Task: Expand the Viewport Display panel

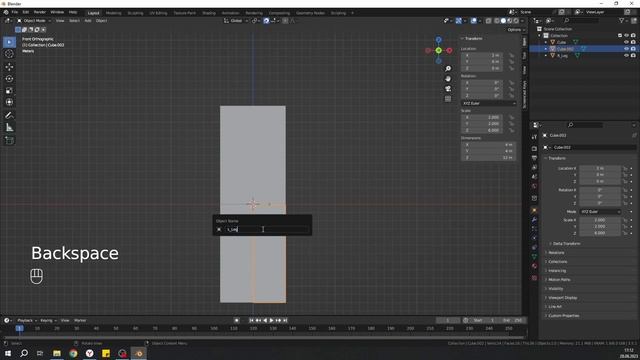Action: click(x=562, y=298)
